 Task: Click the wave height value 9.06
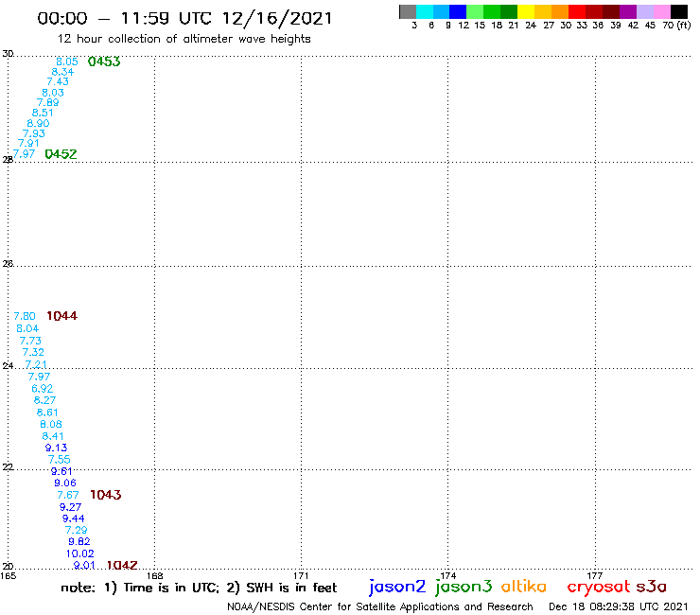[65, 483]
